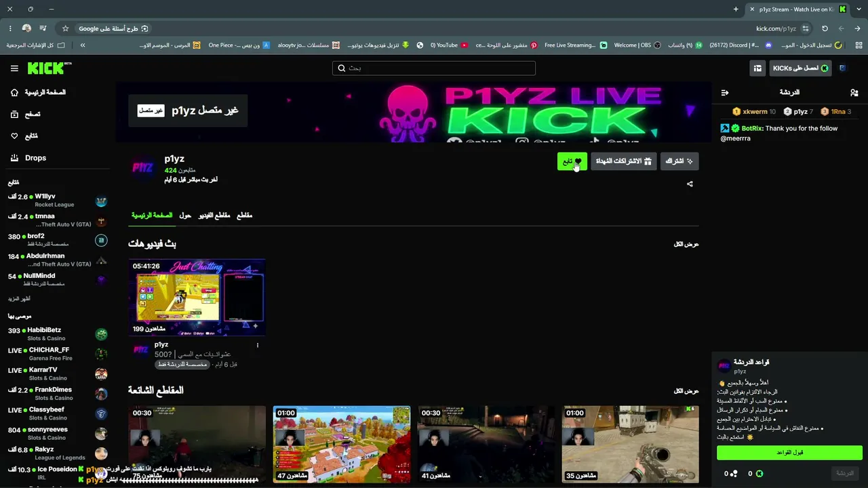The height and width of the screenshot is (488, 868).
Task: Click the 'اشتراك' Subscribe button
Action: [679, 161]
